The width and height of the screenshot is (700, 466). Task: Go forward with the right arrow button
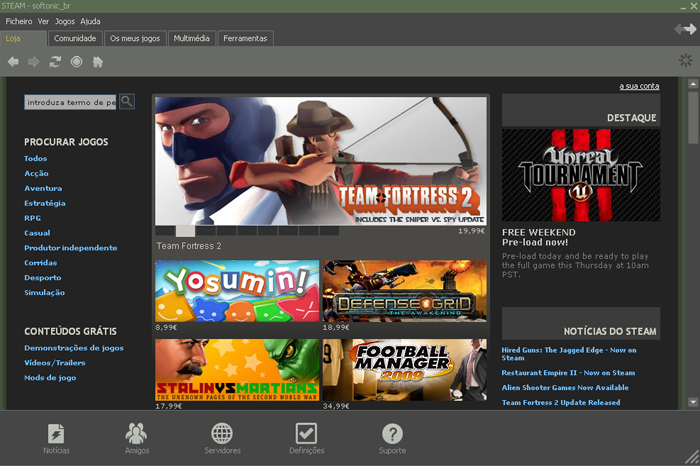point(33,62)
